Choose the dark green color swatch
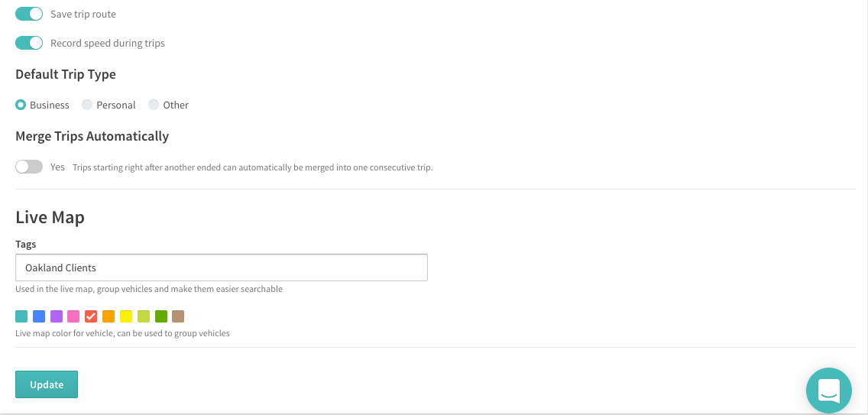Viewport: 868px width, 415px height. 160,316
